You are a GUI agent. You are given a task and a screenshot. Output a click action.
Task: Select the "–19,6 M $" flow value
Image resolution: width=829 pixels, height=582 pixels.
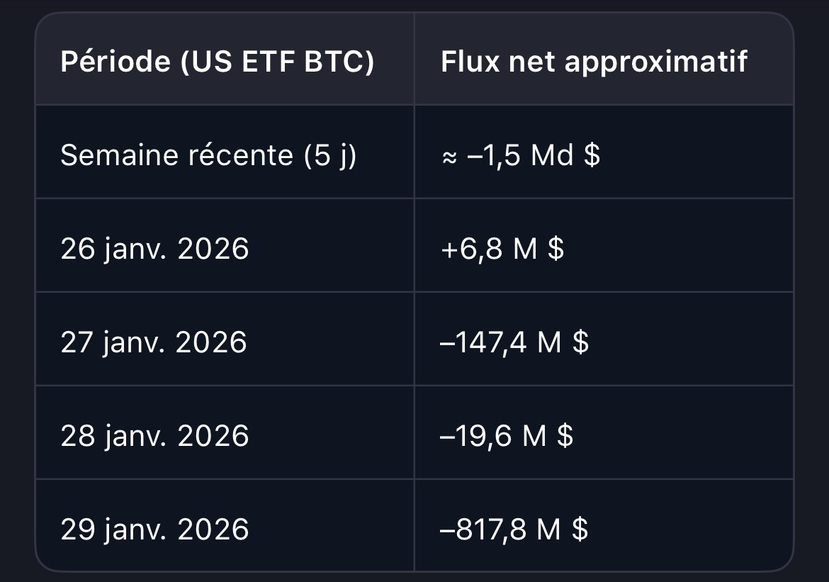tap(506, 436)
